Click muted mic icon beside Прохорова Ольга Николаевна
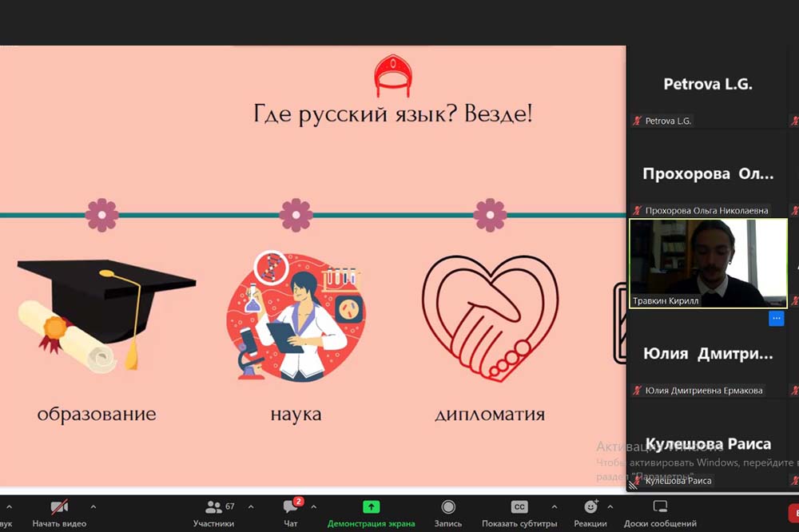 coord(637,210)
